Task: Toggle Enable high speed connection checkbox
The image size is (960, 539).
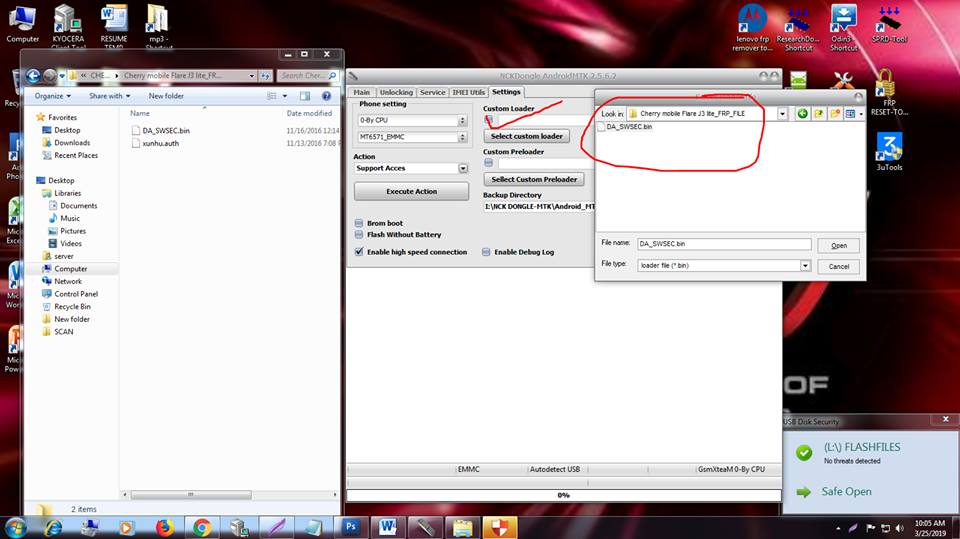Action: 359,252
